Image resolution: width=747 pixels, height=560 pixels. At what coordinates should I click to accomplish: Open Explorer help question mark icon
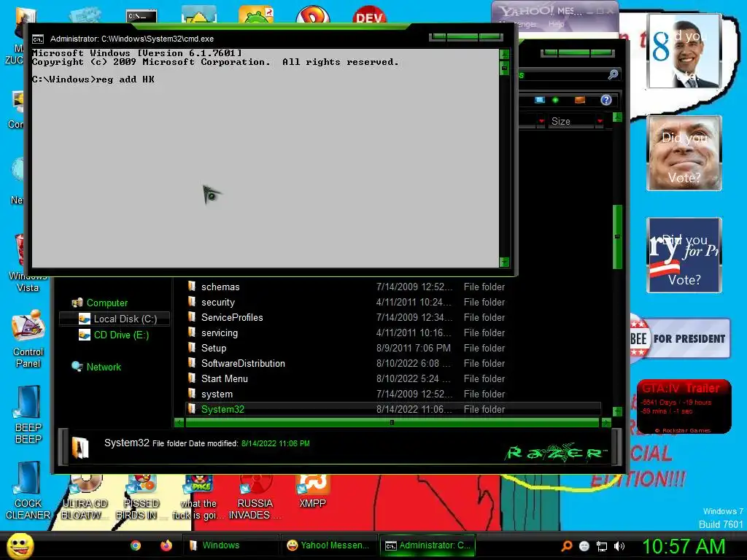point(606,100)
